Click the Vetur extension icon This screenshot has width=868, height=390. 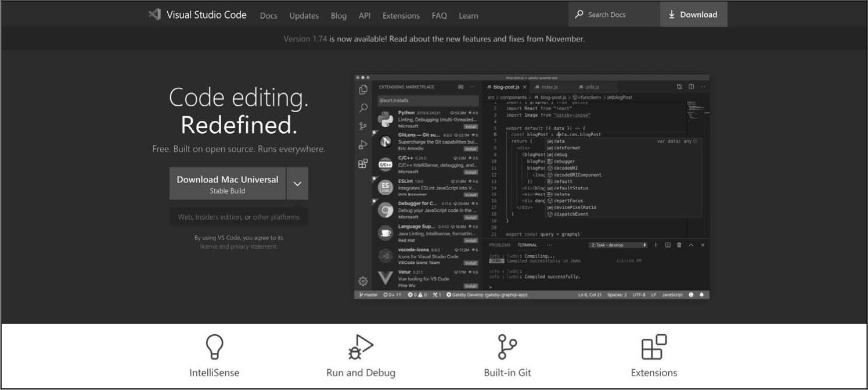[x=386, y=278]
